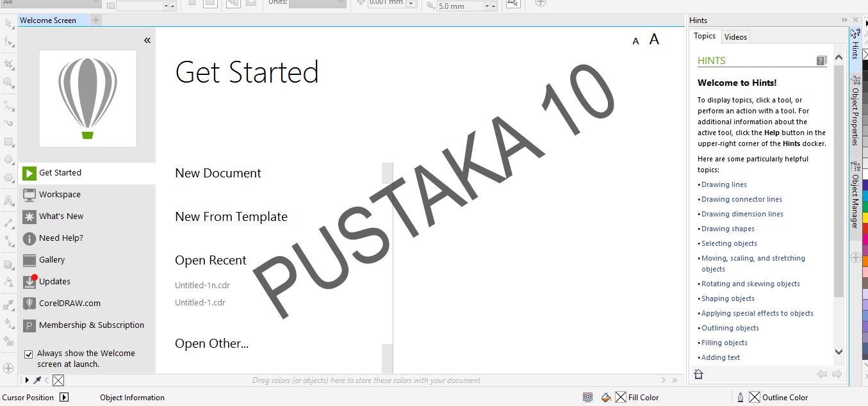Select the Connector tool in toolbox

[x=8, y=241]
